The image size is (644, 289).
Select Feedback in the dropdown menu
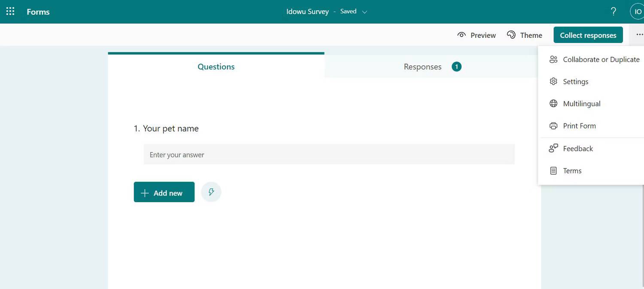577,149
